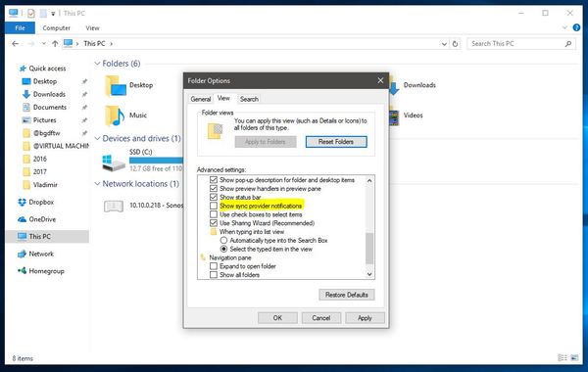This screenshot has height=372, width=588.
Task: Open Documents in the navigation sidebar
Action: (50, 107)
